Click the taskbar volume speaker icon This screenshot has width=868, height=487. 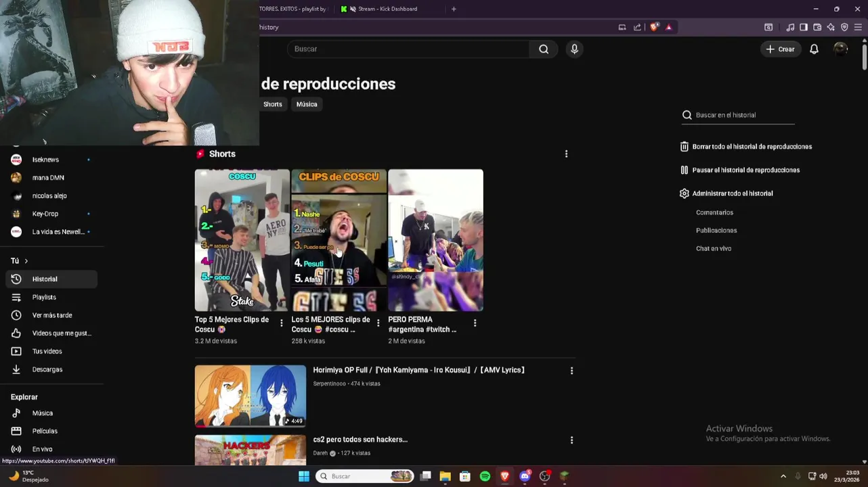(823, 476)
